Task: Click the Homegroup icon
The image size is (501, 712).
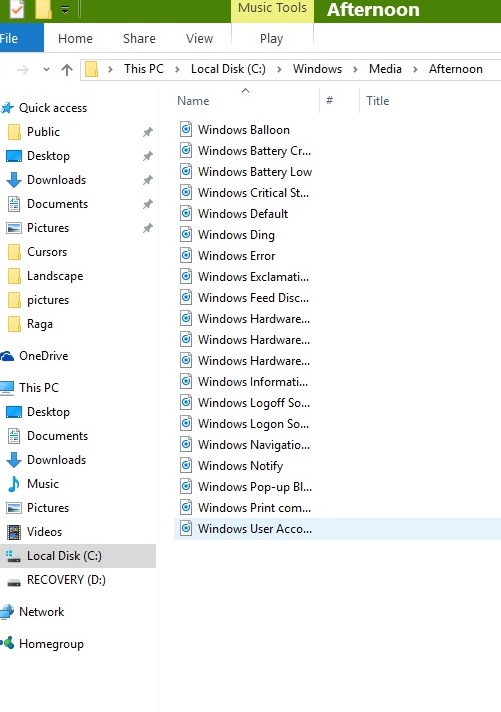Action: (7, 643)
